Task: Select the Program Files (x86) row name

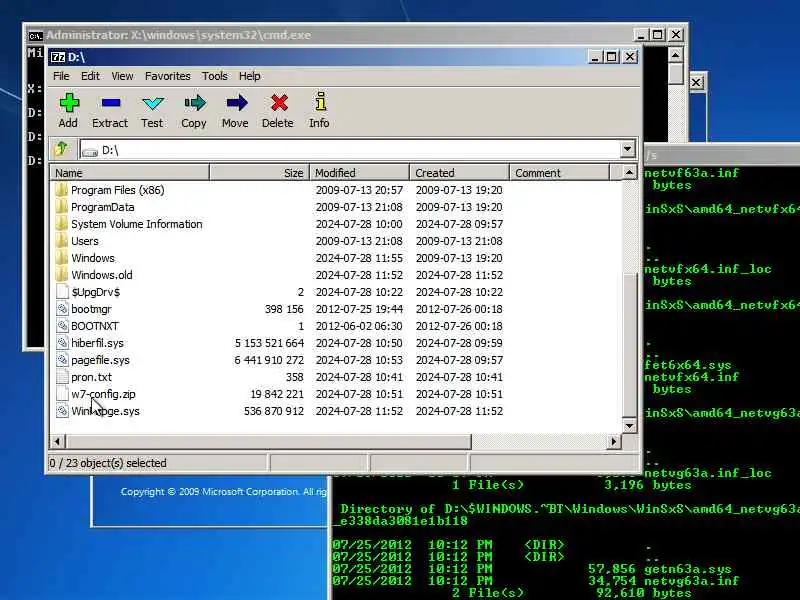Action: (x=117, y=190)
